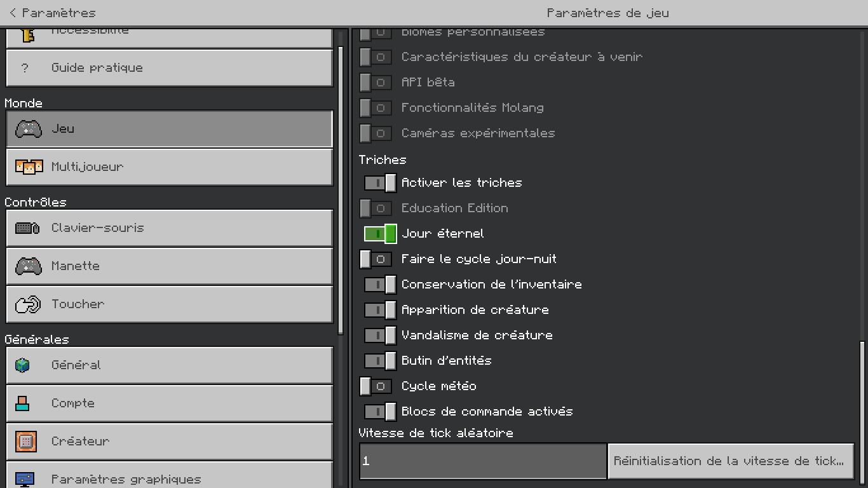The height and width of the screenshot is (488, 868).
Task: Click the Triches section heading
Action: (383, 160)
